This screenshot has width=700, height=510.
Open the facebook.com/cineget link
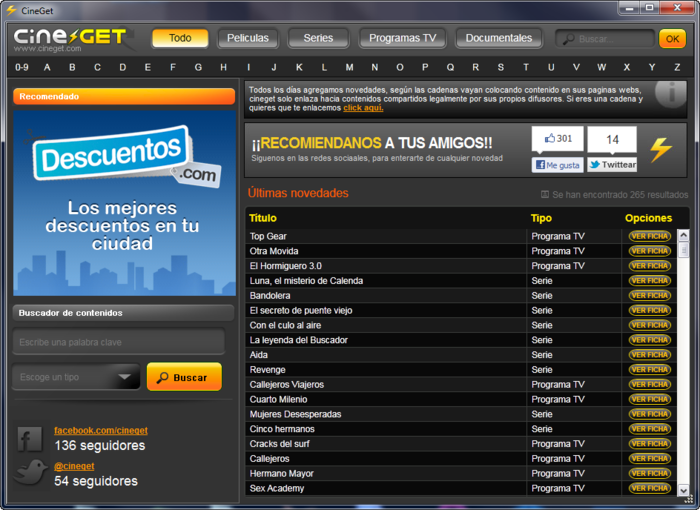[100, 430]
